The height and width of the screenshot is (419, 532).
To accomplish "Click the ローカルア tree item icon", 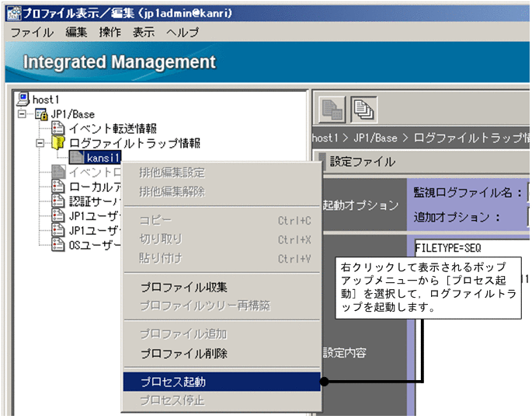I will (x=58, y=187).
